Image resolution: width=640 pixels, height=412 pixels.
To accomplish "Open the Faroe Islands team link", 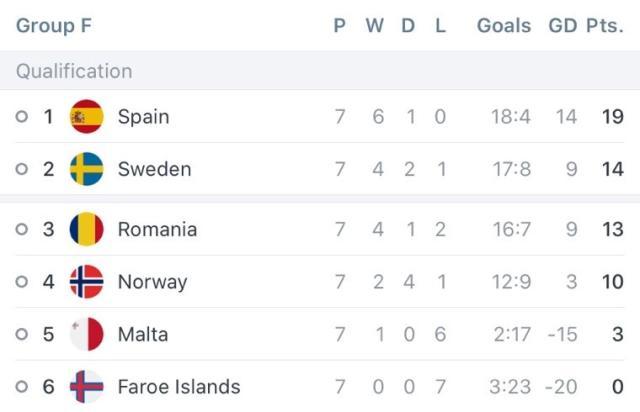I will click(179, 387).
